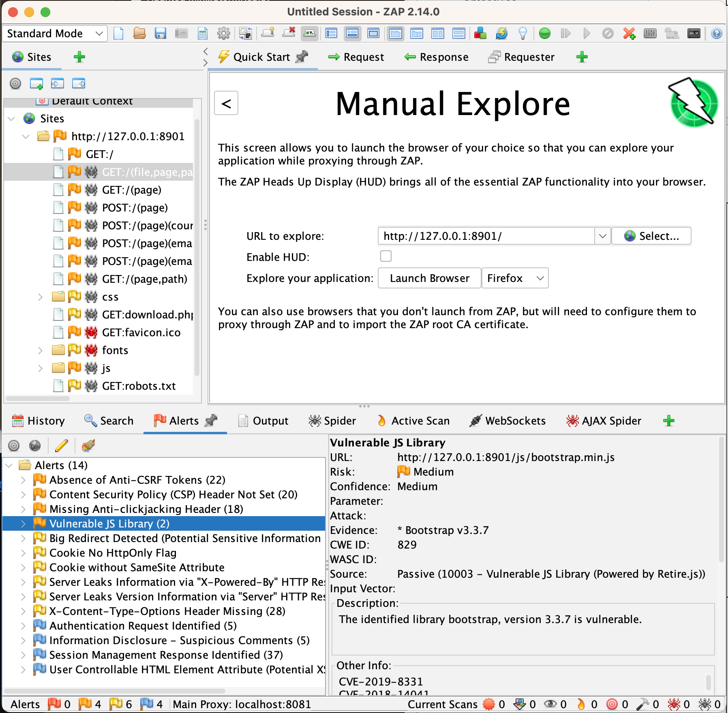Expand the fonts folder in the Sites tree
The width and height of the screenshot is (728, 713).
40,350
